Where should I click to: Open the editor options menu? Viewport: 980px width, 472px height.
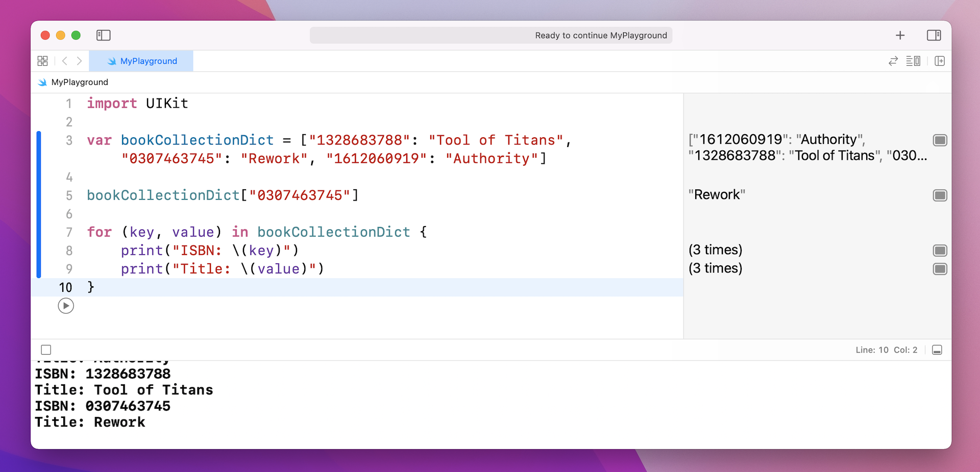(913, 61)
